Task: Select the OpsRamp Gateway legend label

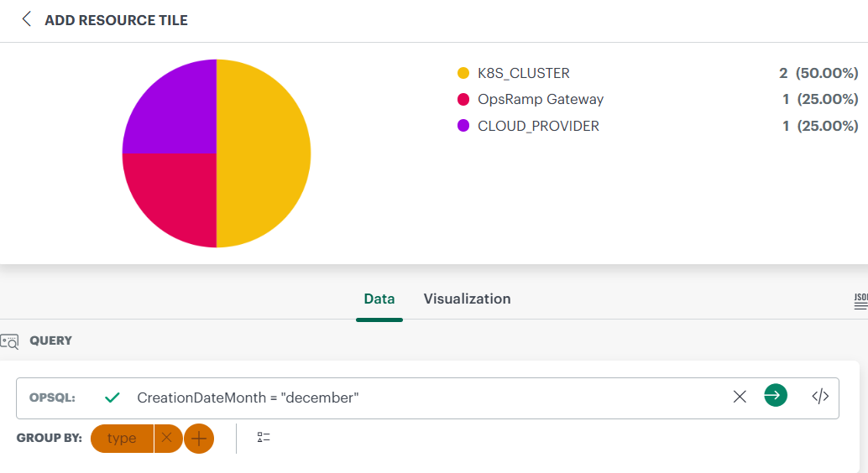Action: 541,100
